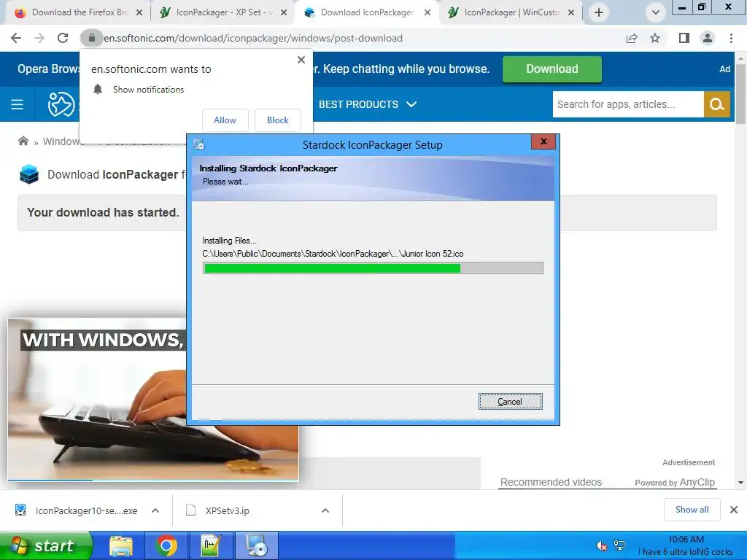Open File Explorer from the taskbar
Viewport: 747px width, 560px height.
[121, 545]
